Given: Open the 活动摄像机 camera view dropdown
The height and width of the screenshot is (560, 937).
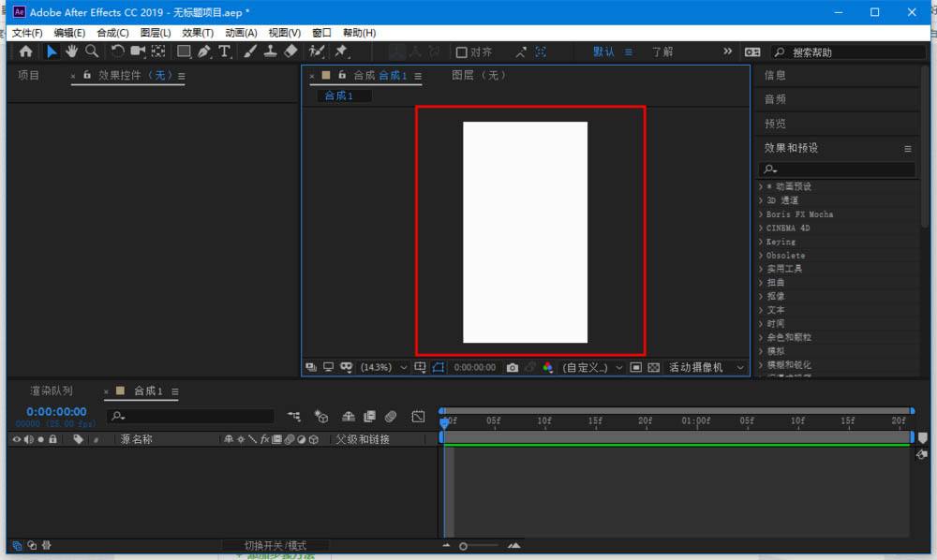Looking at the screenshot, I should coord(705,368).
